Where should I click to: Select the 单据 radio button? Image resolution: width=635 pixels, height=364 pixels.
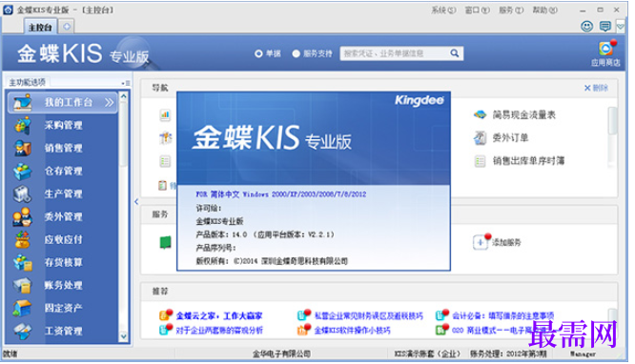tap(258, 53)
